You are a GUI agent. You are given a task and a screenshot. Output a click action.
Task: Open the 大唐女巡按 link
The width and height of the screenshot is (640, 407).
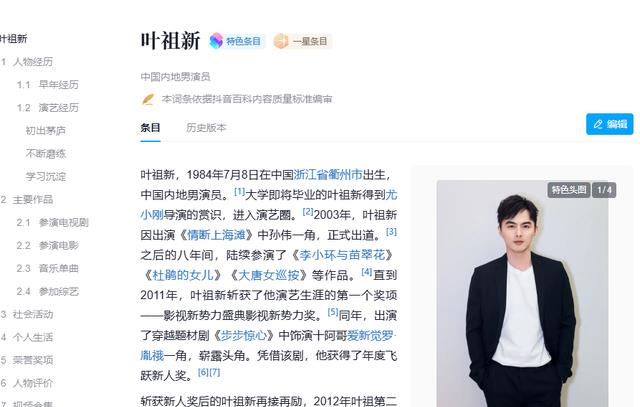coord(268,275)
